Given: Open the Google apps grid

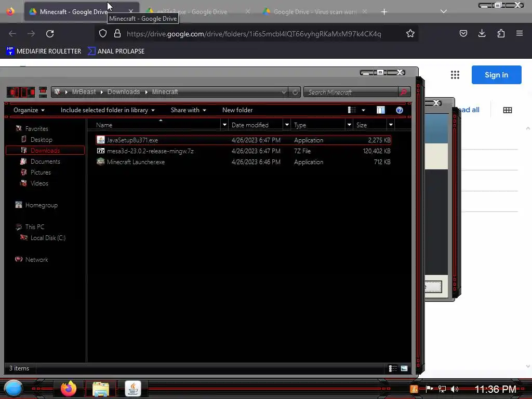Looking at the screenshot, I should click(455, 75).
